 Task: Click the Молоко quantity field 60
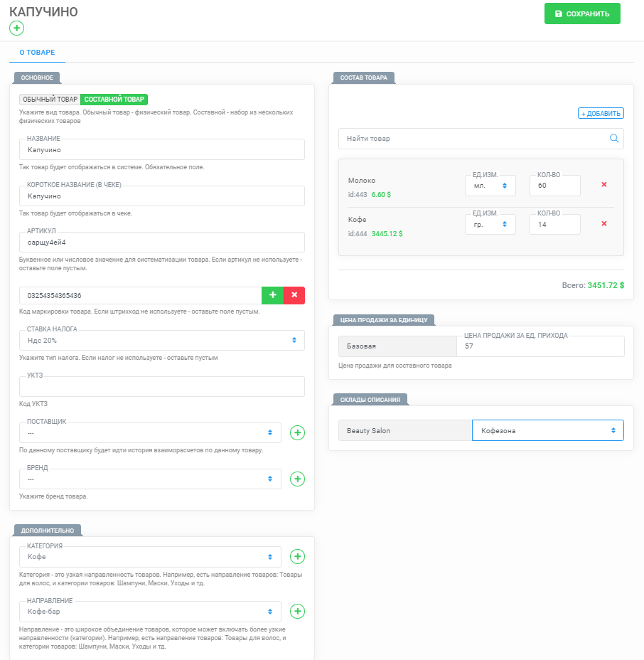555,186
